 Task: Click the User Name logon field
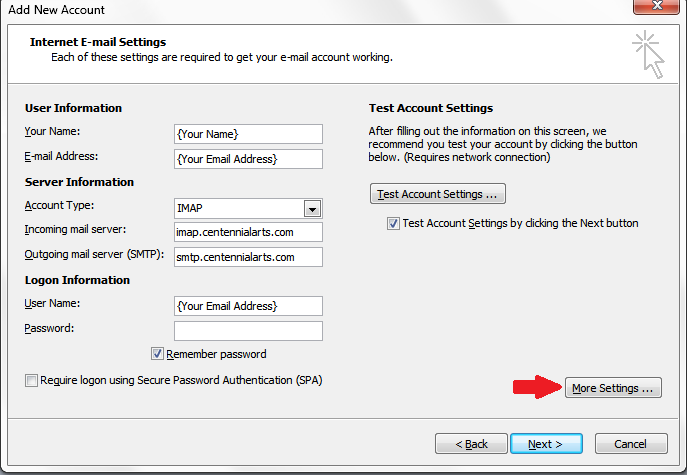point(248,306)
